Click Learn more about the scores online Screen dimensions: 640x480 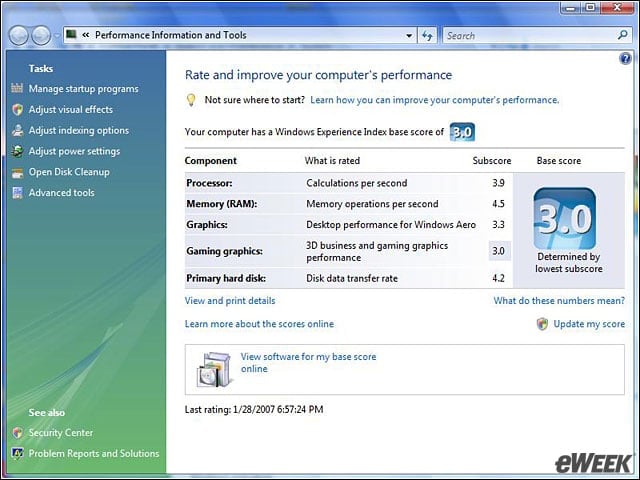259,324
